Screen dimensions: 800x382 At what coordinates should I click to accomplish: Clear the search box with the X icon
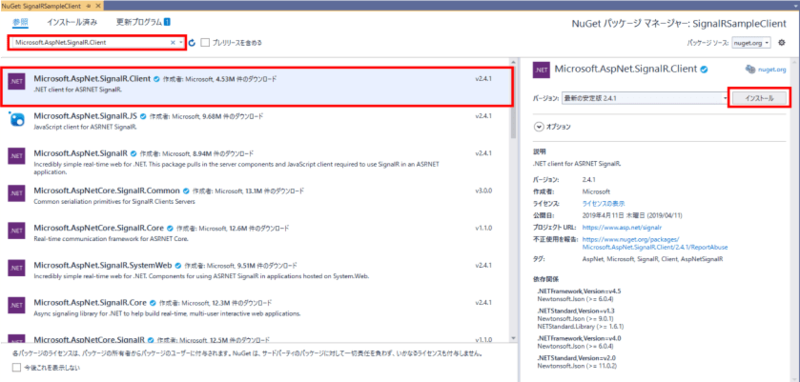(173, 43)
